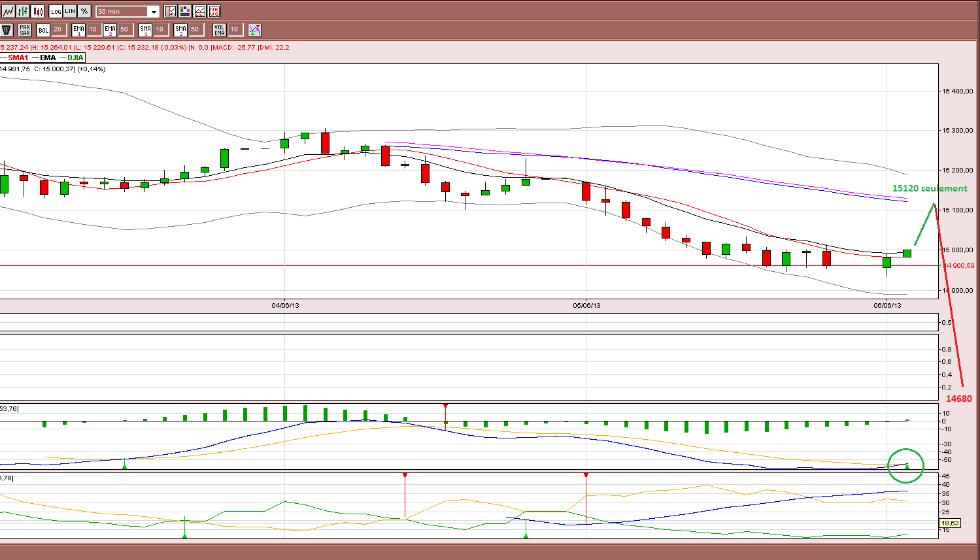Click the 04/06/13 date label
Image resolution: width=980 pixels, height=560 pixels.
(285, 305)
